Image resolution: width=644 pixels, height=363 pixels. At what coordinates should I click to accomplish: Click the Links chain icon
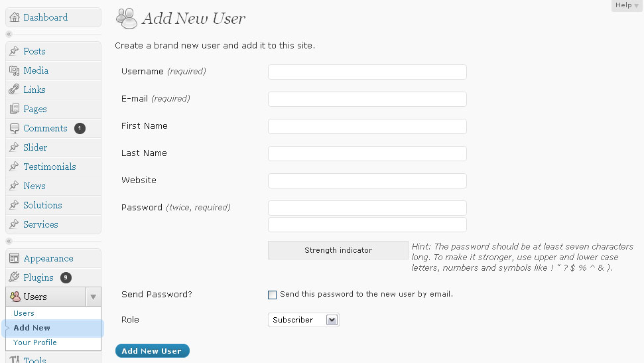pyautogui.click(x=15, y=90)
